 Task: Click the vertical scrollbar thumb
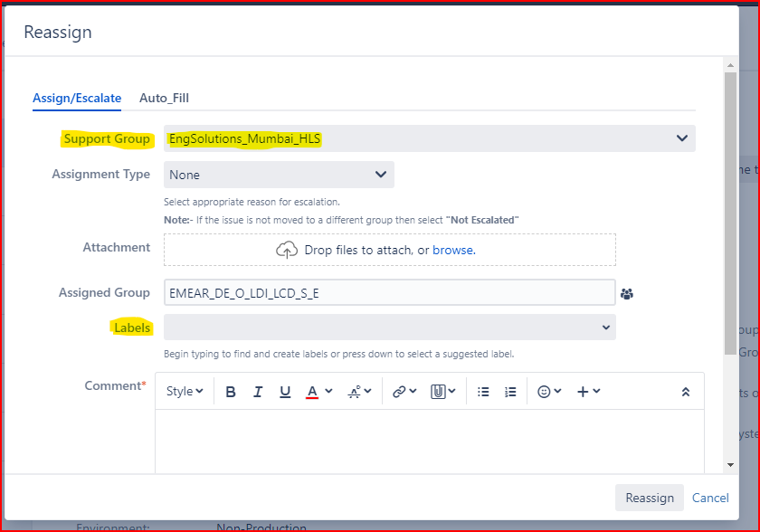click(x=730, y=214)
